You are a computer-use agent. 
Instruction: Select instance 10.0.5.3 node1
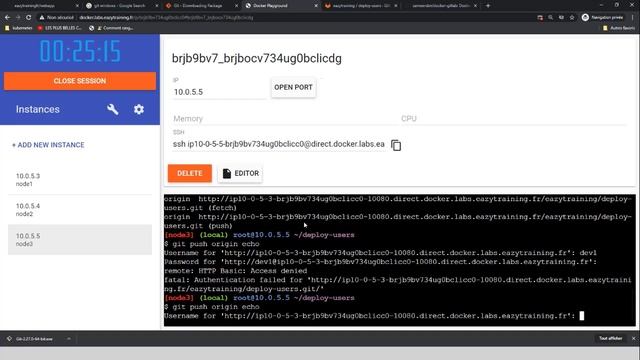tap(80, 180)
